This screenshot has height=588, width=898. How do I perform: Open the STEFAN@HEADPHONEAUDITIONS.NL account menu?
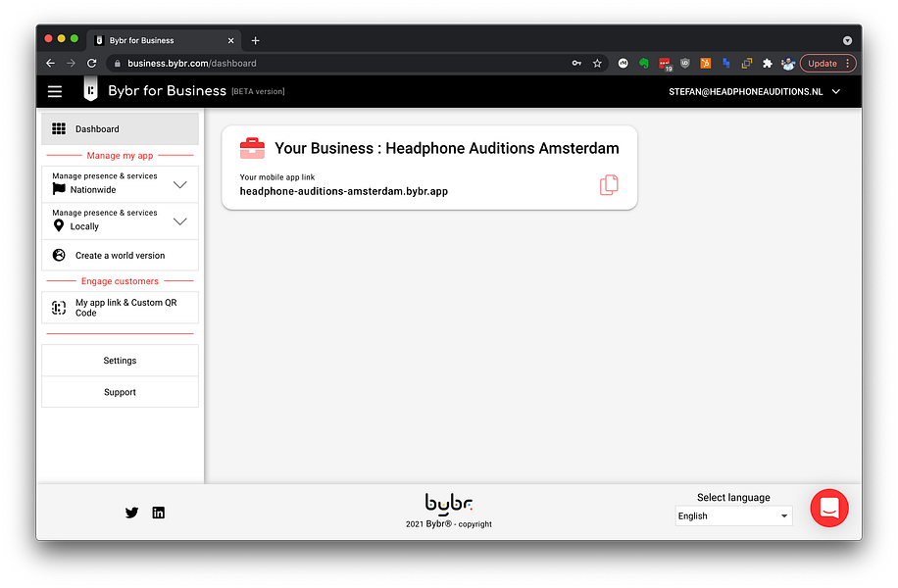(x=755, y=90)
